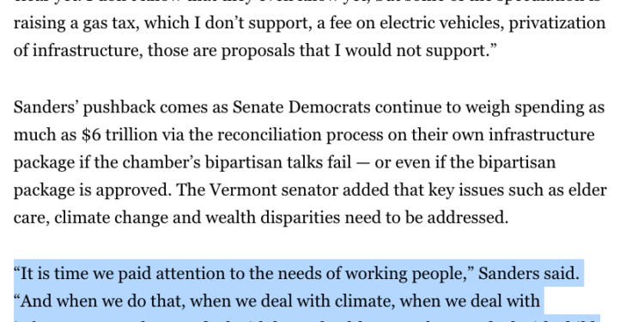Click the highlighted words "Sanders said"

pyautogui.click(x=529, y=274)
